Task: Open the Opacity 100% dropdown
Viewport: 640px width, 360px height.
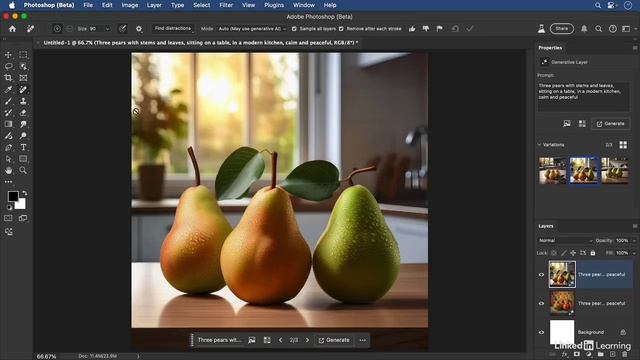Action: (x=634, y=240)
